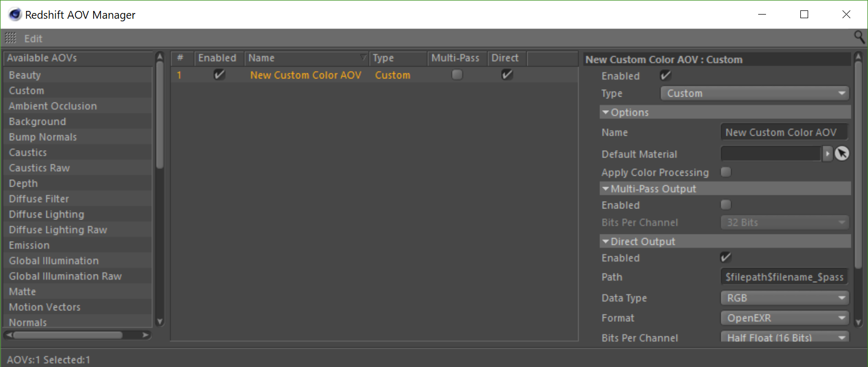Click the Default Material small triangle button

(827, 153)
